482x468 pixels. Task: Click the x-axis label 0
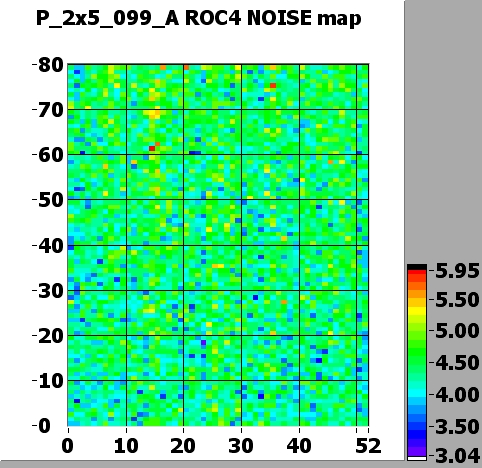coord(68,446)
